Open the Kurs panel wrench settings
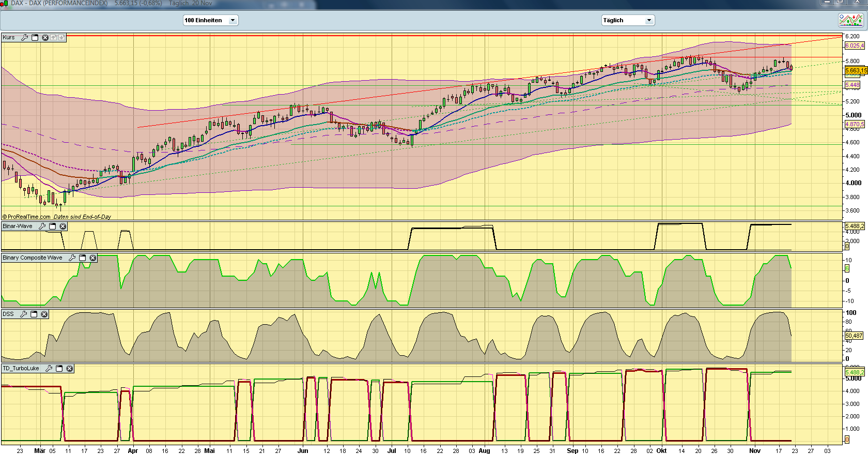 coord(24,38)
